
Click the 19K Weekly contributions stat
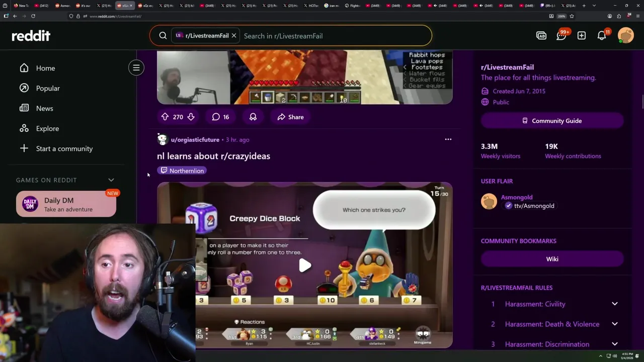point(573,150)
